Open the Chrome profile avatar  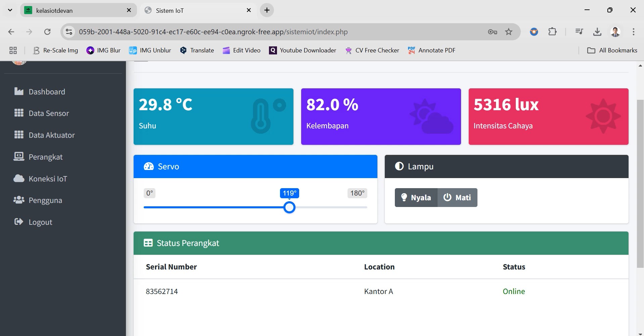(x=615, y=32)
